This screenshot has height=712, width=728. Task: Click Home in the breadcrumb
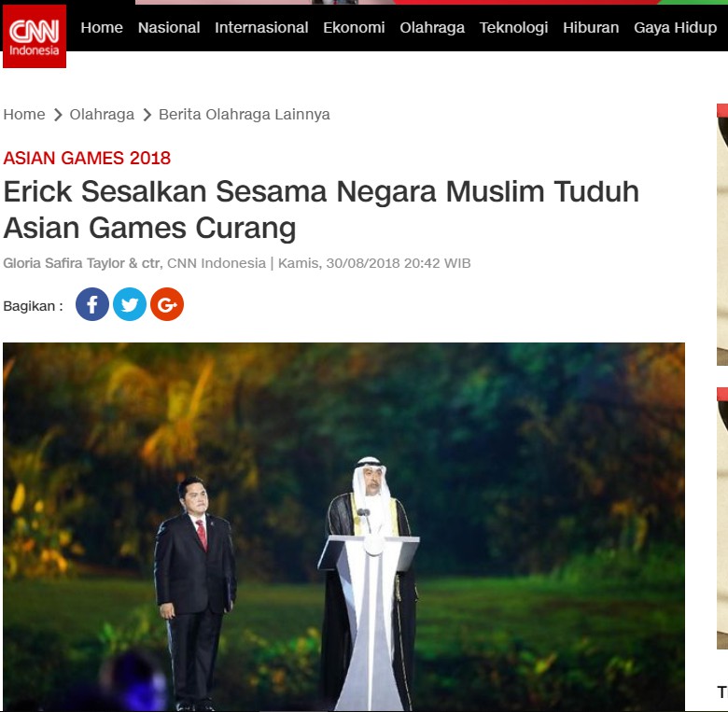click(24, 114)
